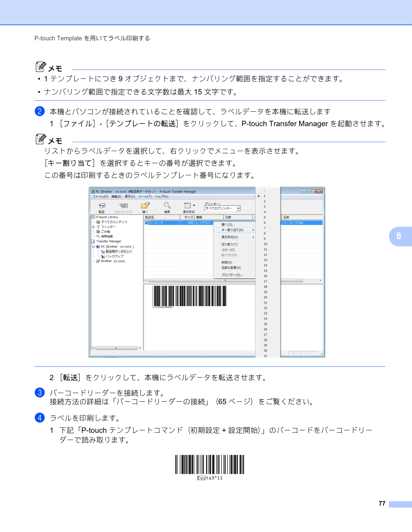Click the 検索 magnifier toolbar icon
The image size is (412, 532).
click(167, 206)
